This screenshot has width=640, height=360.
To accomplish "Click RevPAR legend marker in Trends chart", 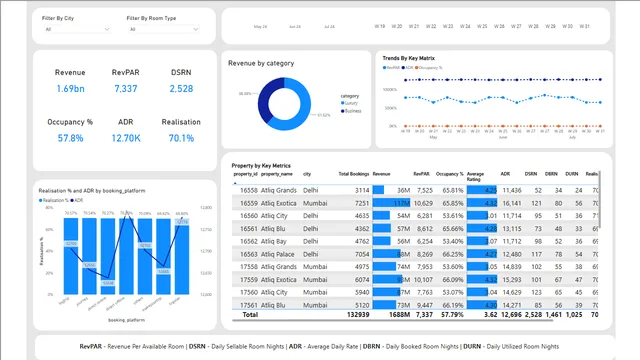I will click(x=384, y=68).
